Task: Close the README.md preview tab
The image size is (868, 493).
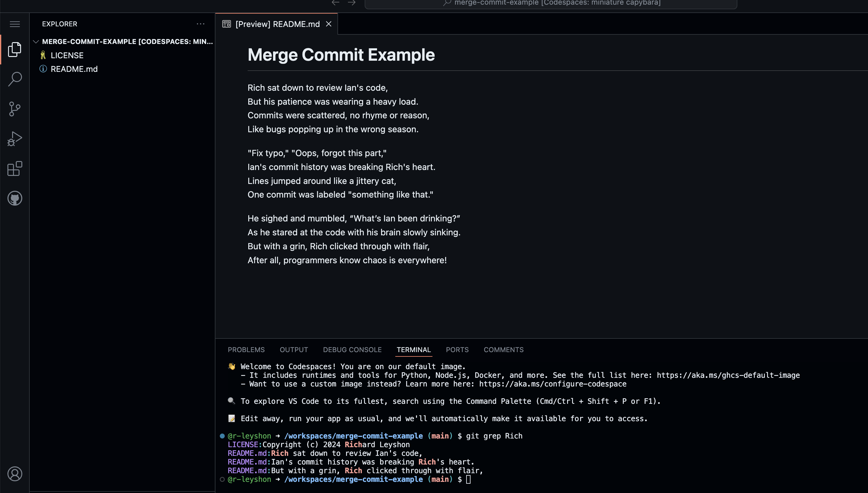Action: click(x=328, y=24)
